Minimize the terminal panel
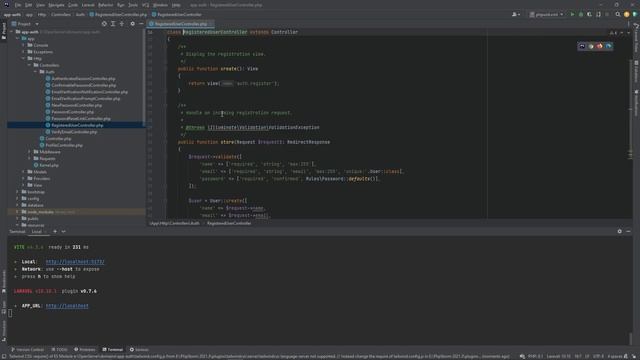The image size is (640, 360). [x=628, y=231]
